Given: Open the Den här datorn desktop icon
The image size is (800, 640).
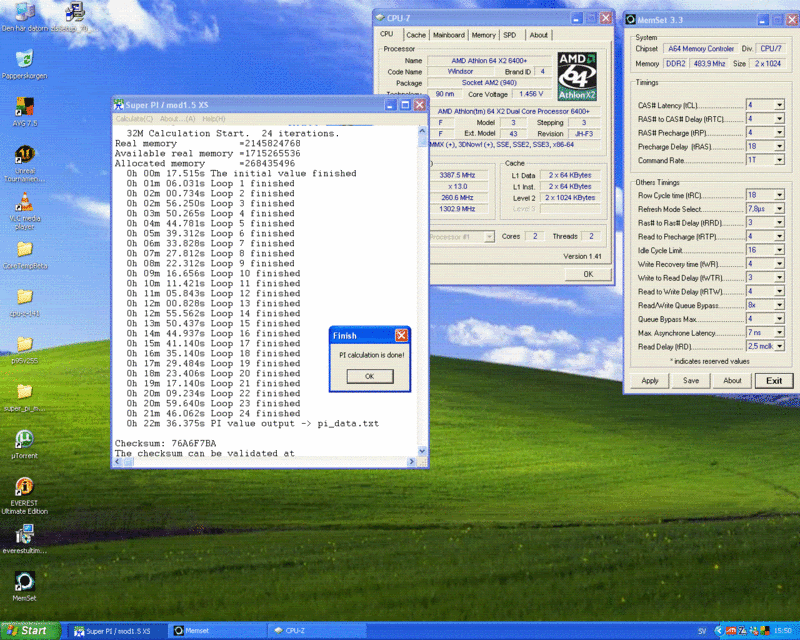Looking at the screenshot, I should pos(24,16).
